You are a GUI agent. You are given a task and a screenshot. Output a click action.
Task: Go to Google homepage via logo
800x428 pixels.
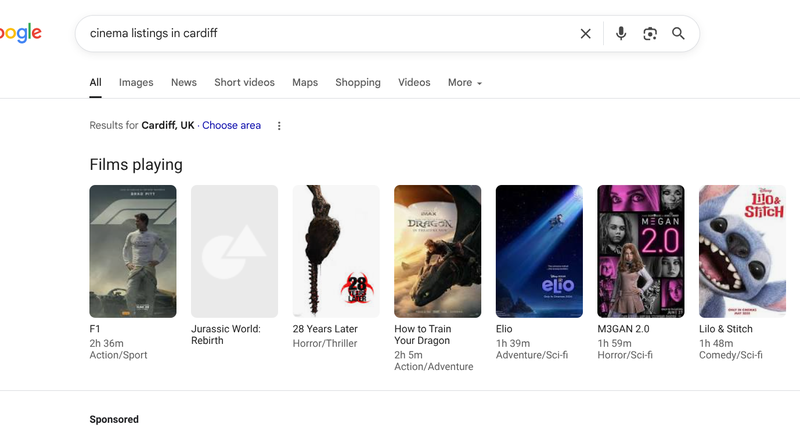pos(20,33)
